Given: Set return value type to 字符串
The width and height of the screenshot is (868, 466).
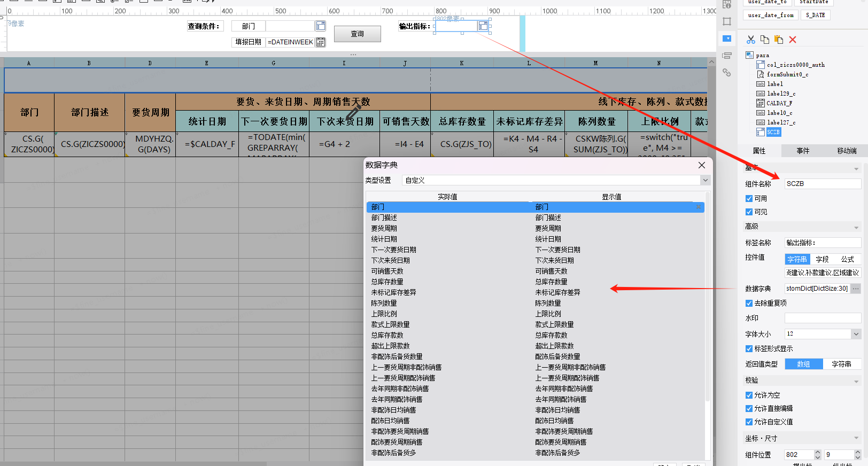Looking at the screenshot, I should pos(841,364).
